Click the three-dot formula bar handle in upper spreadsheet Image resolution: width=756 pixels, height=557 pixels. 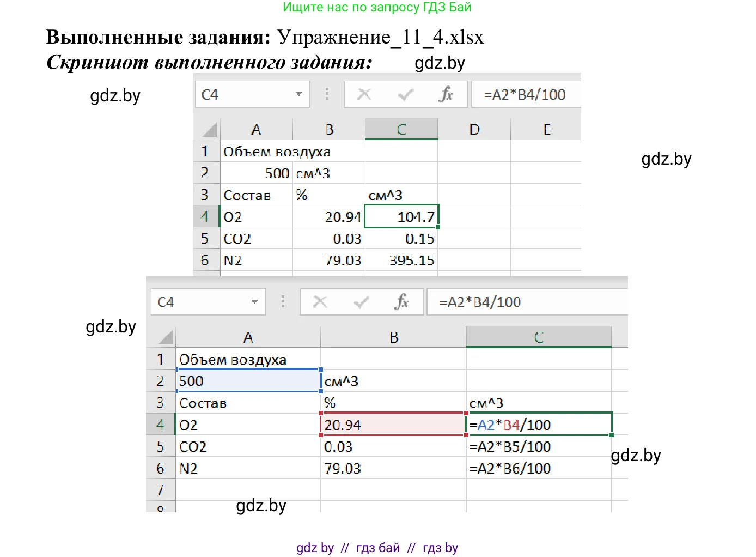[327, 94]
